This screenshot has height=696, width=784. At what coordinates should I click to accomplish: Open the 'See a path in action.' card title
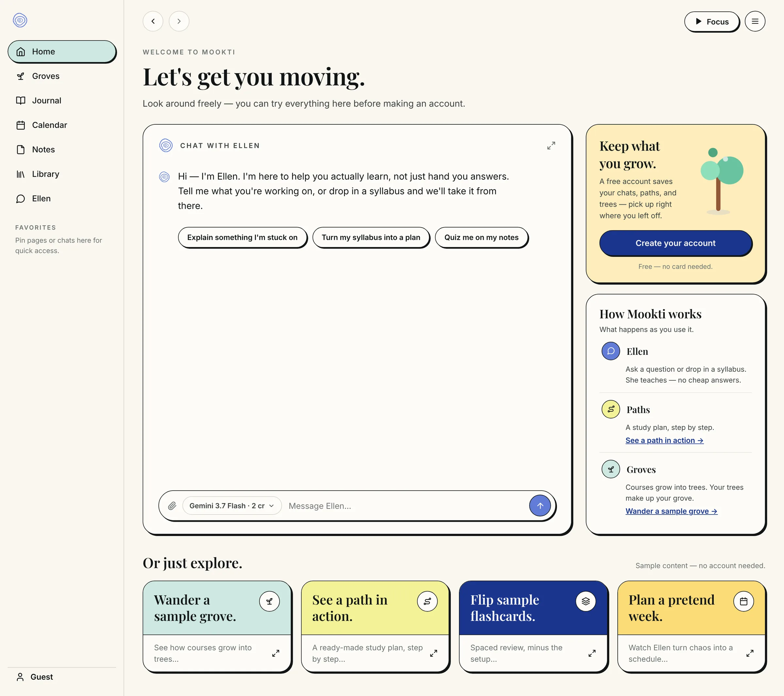click(x=350, y=608)
